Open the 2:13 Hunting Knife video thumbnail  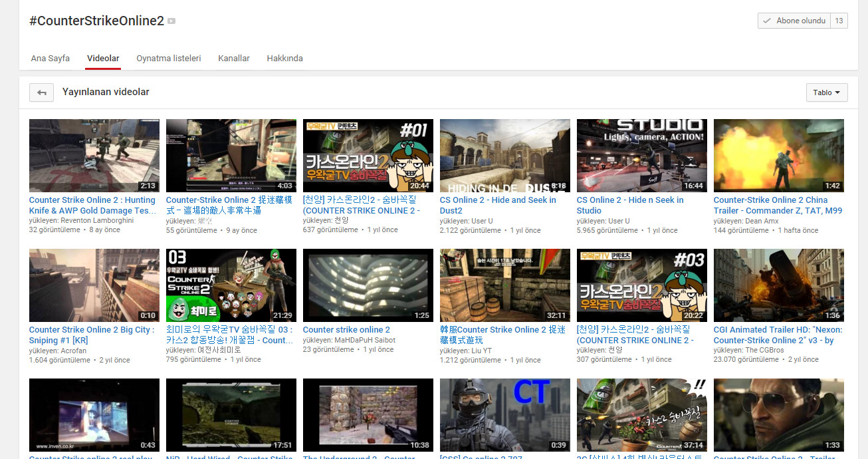[94, 156]
